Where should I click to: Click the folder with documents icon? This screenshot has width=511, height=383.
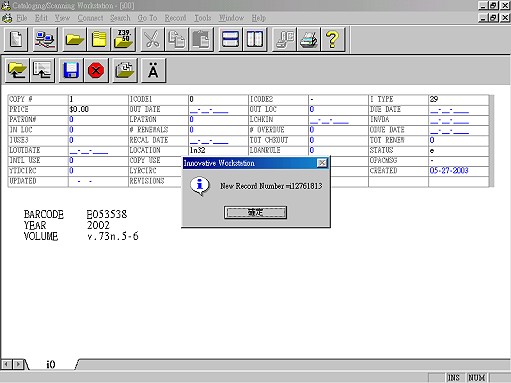pyautogui.click(x=125, y=70)
